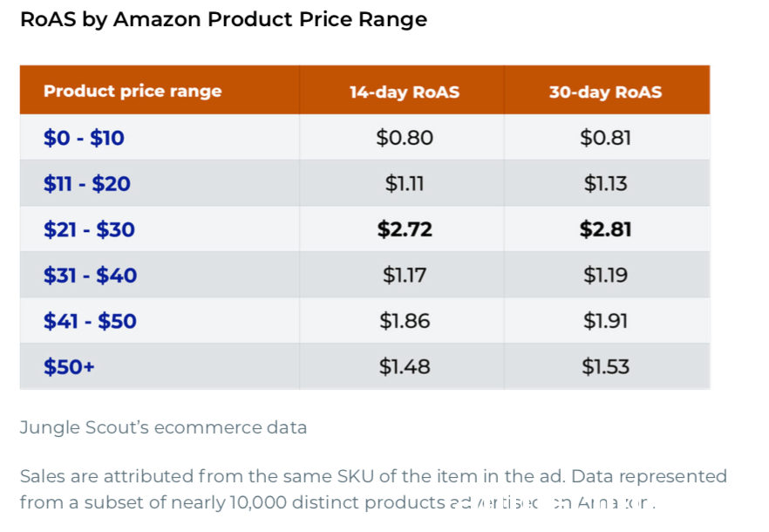769x532 pixels.
Task: Click the "$31 - $40" price range label
Action: pyautogui.click(x=90, y=276)
